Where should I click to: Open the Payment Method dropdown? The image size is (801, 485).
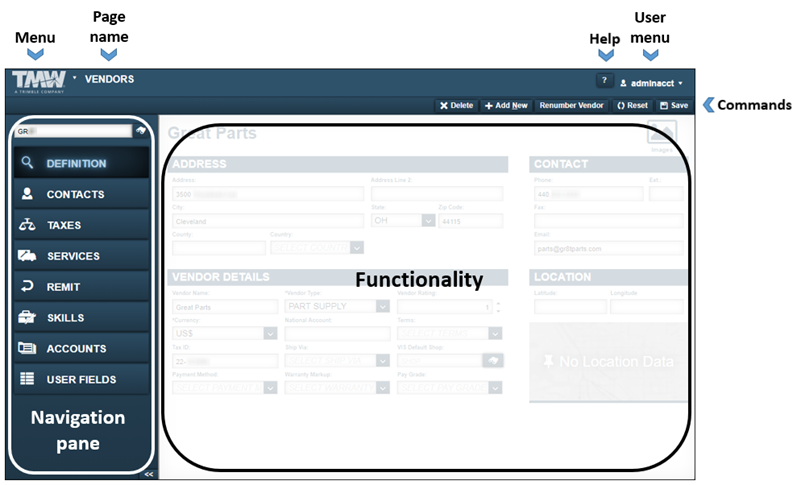[x=225, y=388]
